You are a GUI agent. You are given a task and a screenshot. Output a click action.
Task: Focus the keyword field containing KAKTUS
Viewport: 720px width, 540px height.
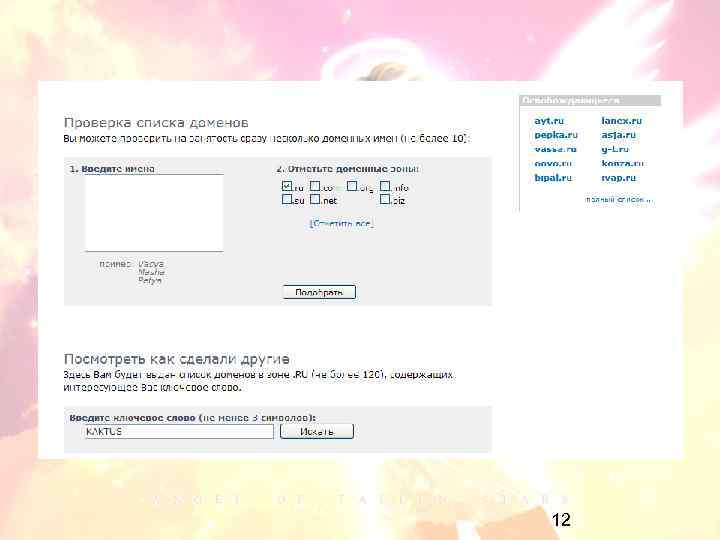point(179,432)
